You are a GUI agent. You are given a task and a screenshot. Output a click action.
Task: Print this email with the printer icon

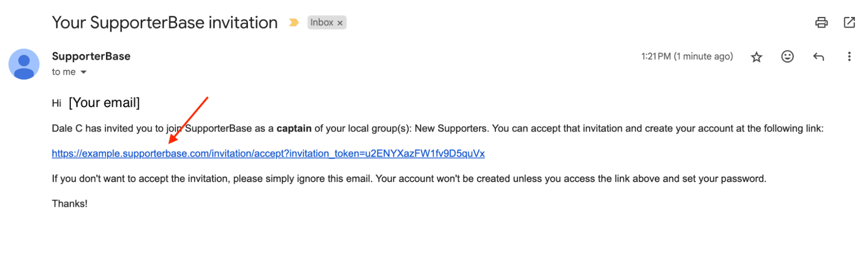821,23
